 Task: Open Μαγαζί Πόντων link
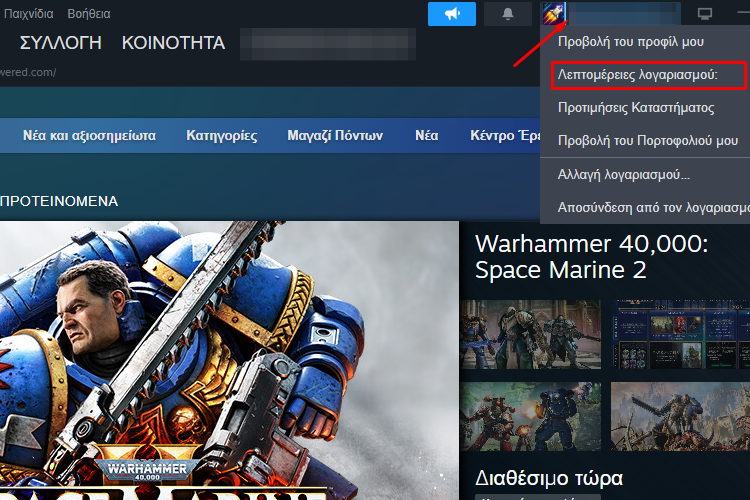[x=335, y=136]
